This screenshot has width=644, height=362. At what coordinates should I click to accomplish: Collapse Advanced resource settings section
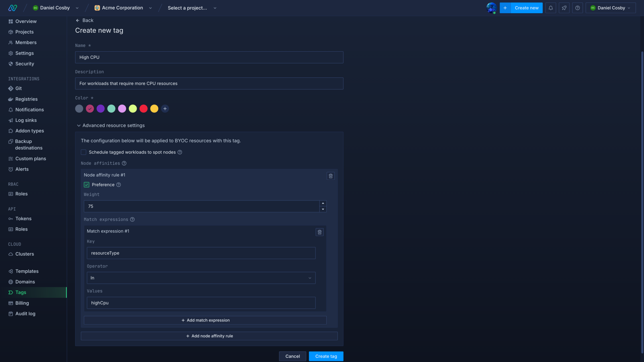[110, 125]
